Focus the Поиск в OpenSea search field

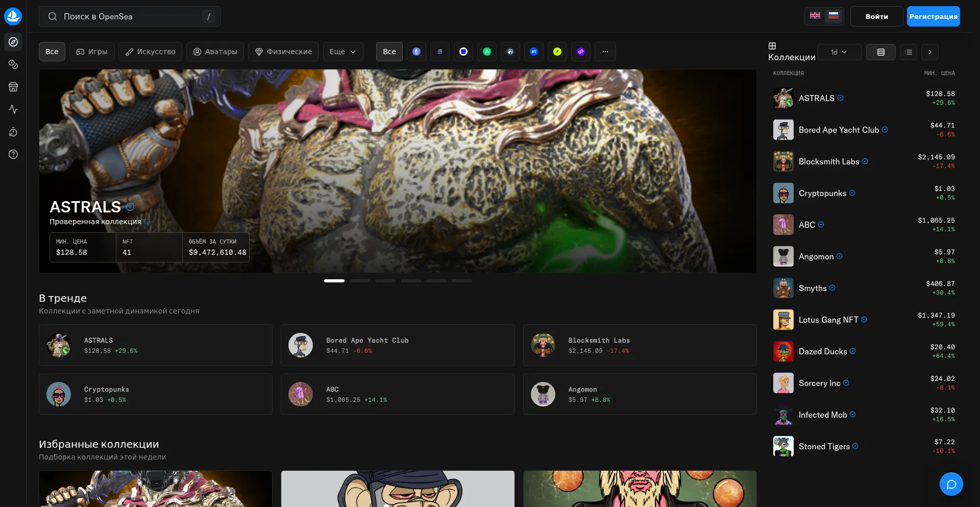pos(130,16)
